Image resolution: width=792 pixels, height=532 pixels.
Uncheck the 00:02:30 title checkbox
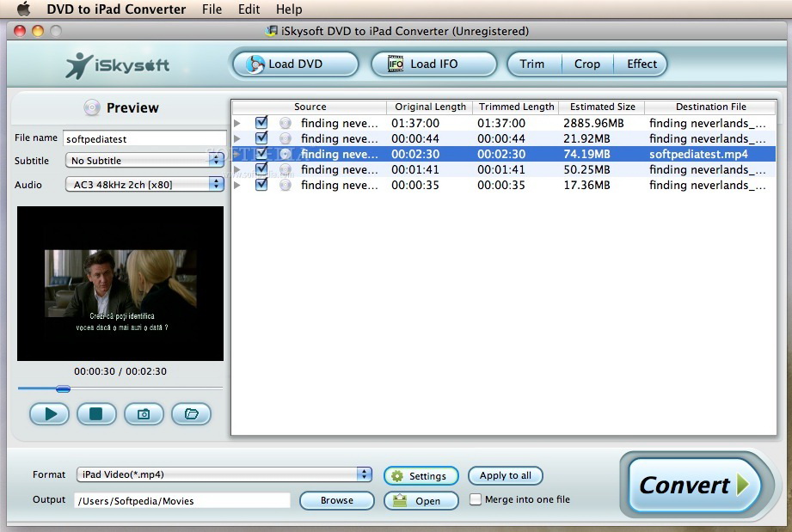(x=261, y=154)
